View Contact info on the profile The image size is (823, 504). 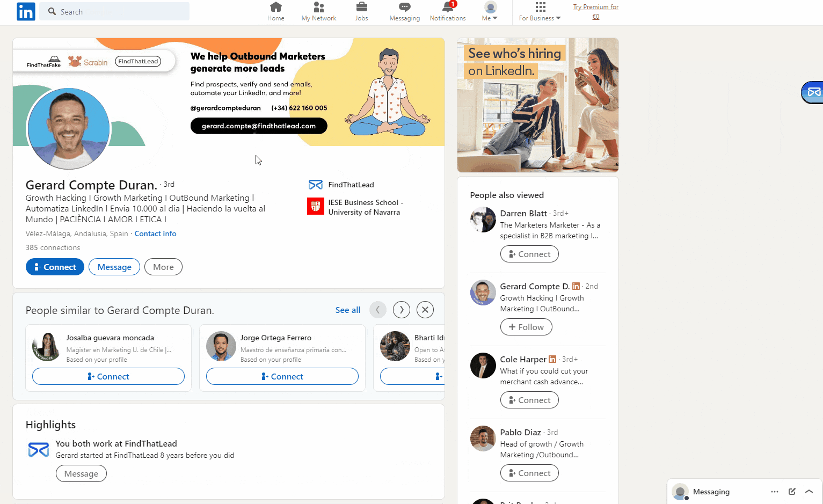155,233
